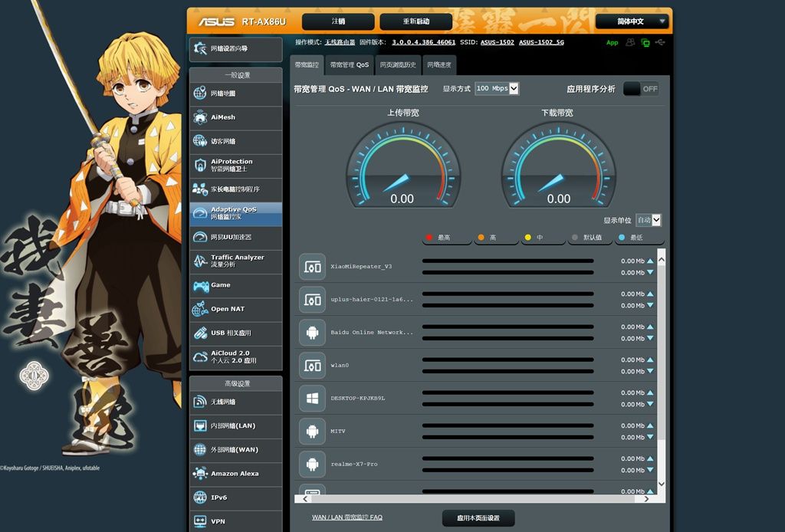Switch to the 网页浏览历史 tab
Image resolution: width=785 pixels, height=532 pixels.
398,65
